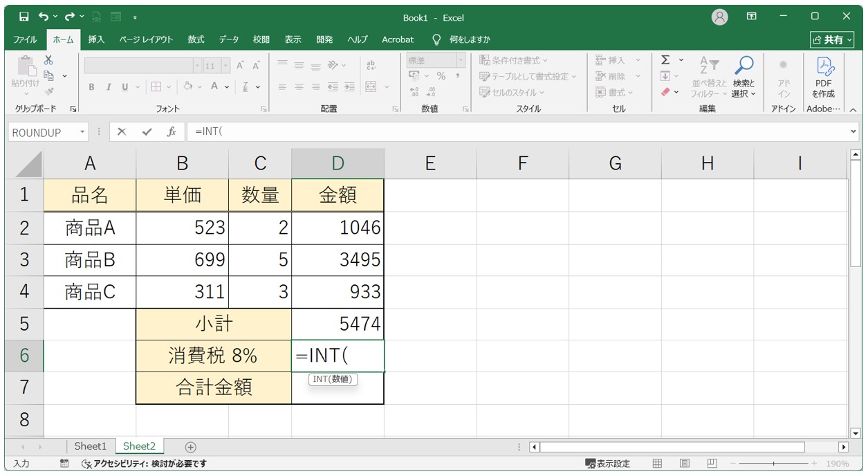
Task: Click the アクセシビリティ: 検討が必要です status
Action: tap(144, 464)
